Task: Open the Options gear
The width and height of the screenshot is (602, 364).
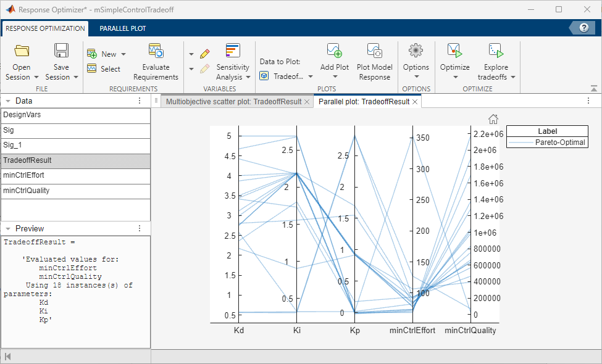Action: click(x=416, y=52)
